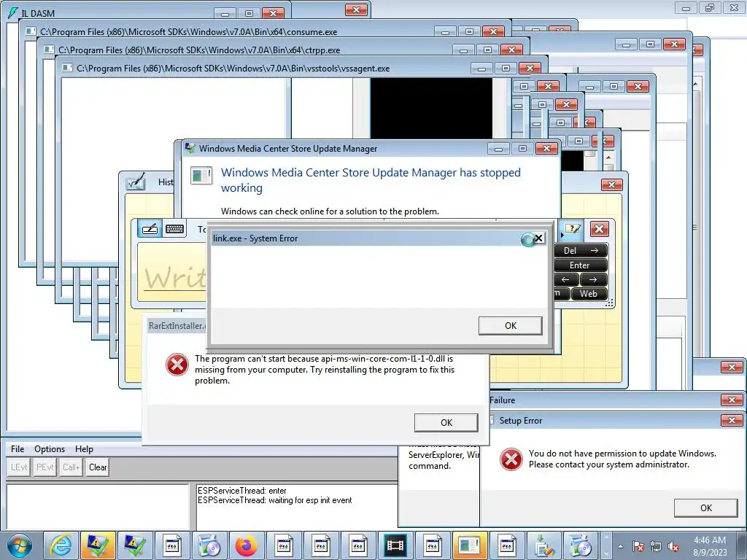Image resolution: width=747 pixels, height=560 pixels.
Task: Tap the left arrow key on Input Panel
Action: coord(566,279)
